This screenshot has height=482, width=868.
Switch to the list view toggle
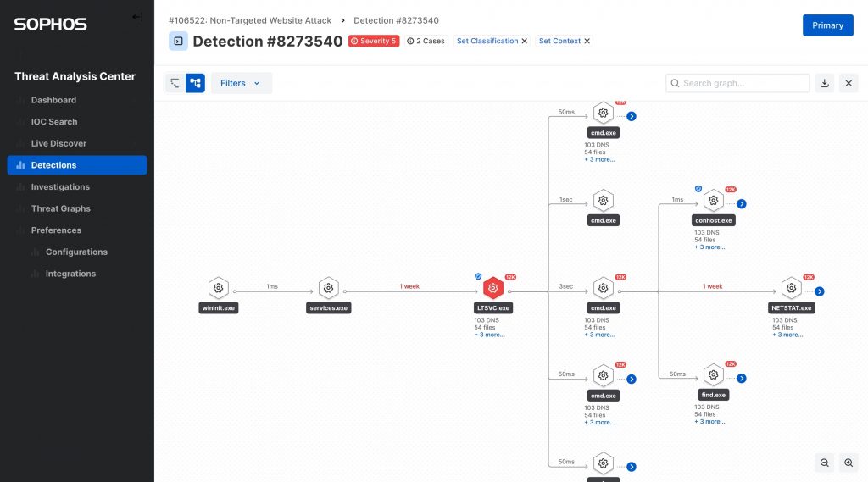(175, 83)
